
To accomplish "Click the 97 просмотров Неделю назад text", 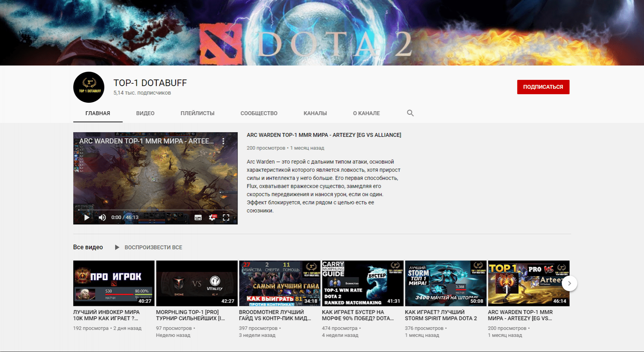I will 175,332.
